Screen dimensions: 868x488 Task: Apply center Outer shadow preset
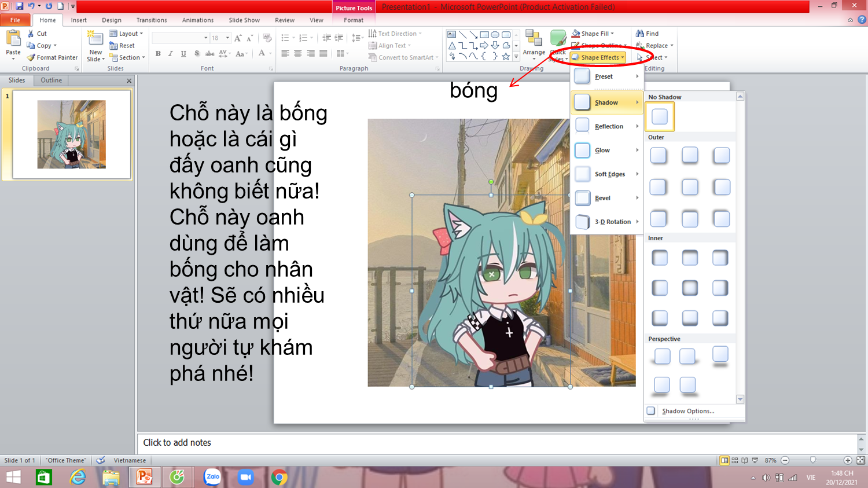tap(690, 186)
